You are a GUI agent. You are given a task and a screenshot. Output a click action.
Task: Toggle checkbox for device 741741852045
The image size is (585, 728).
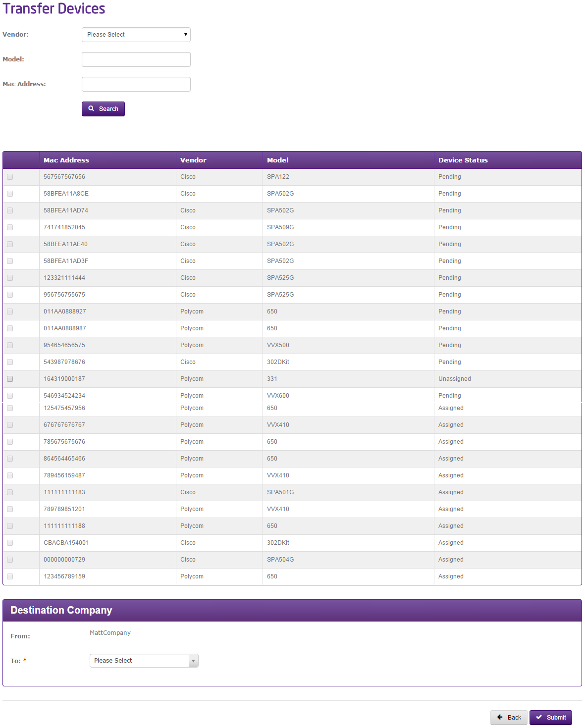tap(10, 227)
